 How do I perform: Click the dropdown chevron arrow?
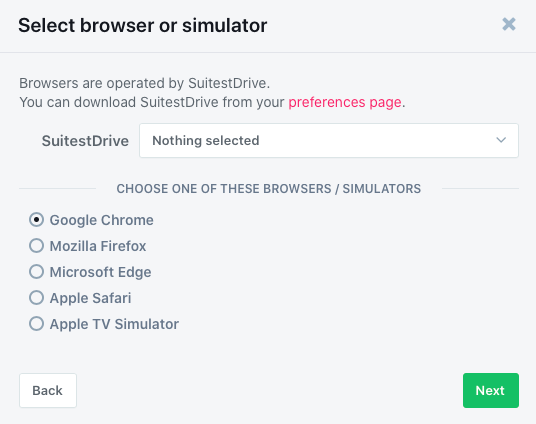point(501,140)
